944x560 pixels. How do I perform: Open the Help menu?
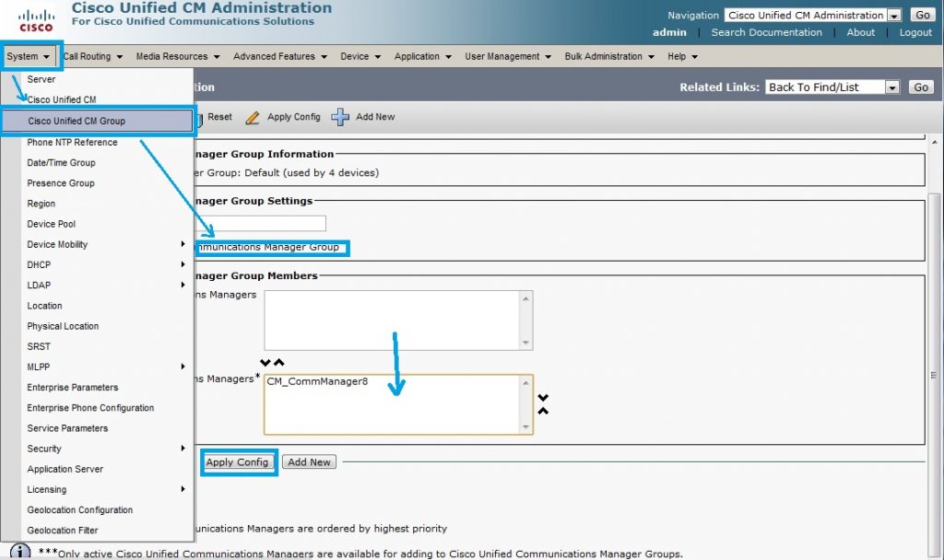click(x=682, y=56)
